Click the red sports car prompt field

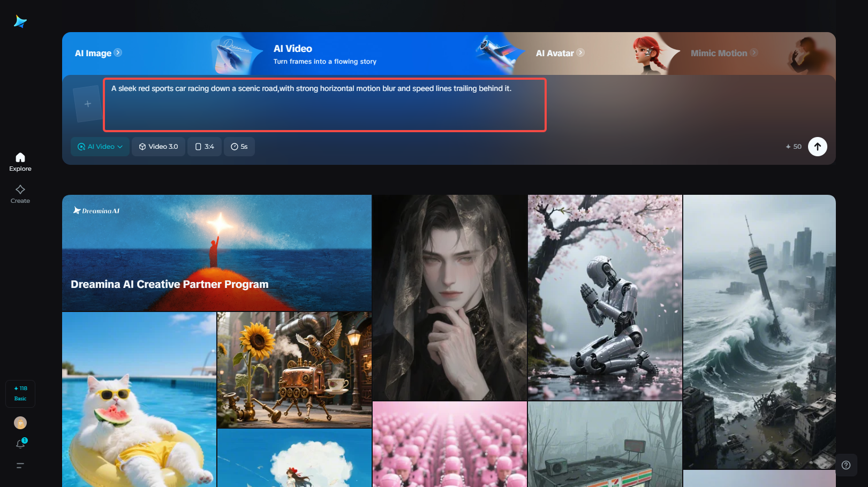(324, 105)
